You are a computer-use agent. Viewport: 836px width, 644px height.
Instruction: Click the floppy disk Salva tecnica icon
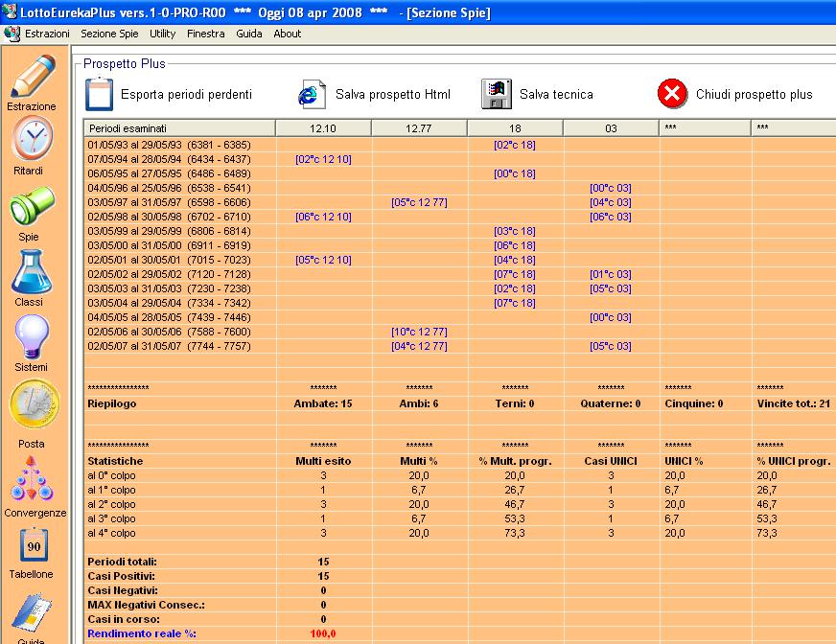click(x=497, y=94)
